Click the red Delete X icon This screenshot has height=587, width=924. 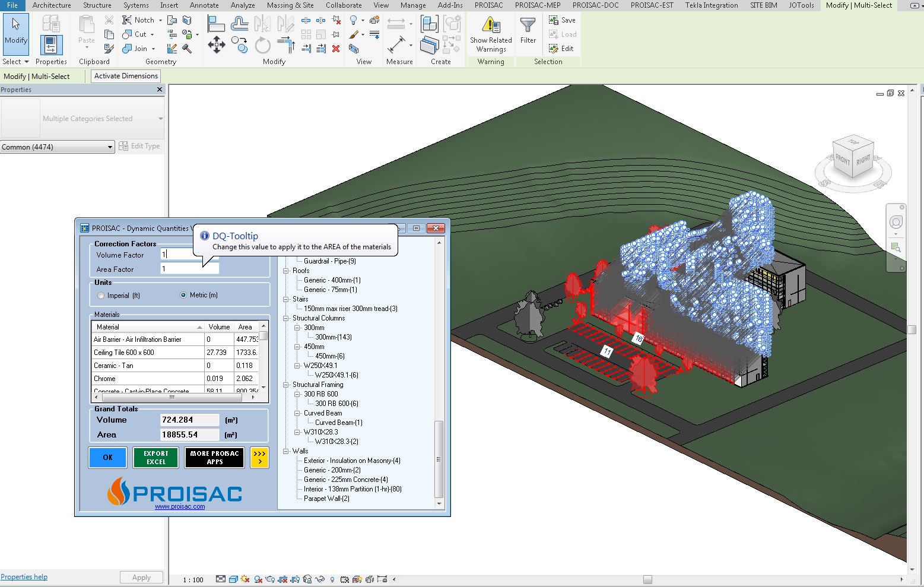click(336, 49)
